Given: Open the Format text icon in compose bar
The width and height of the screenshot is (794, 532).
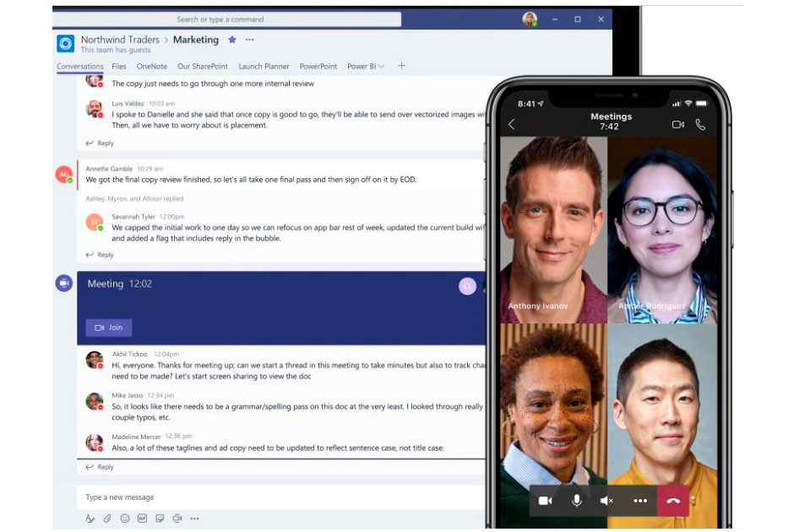Looking at the screenshot, I should [x=90, y=518].
